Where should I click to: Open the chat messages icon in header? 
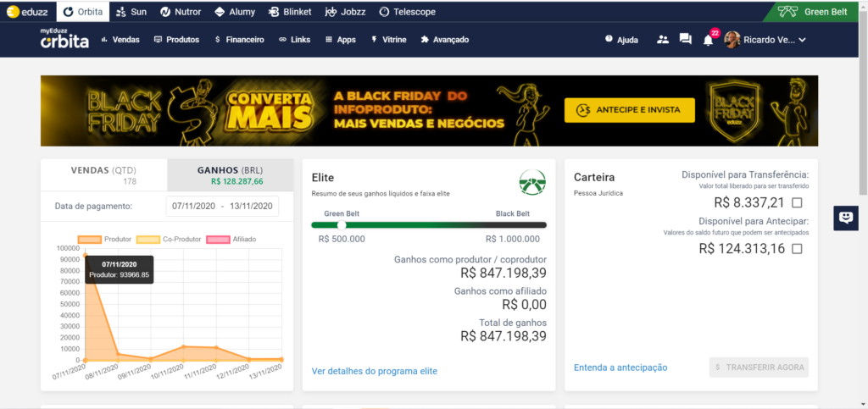(x=685, y=39)
